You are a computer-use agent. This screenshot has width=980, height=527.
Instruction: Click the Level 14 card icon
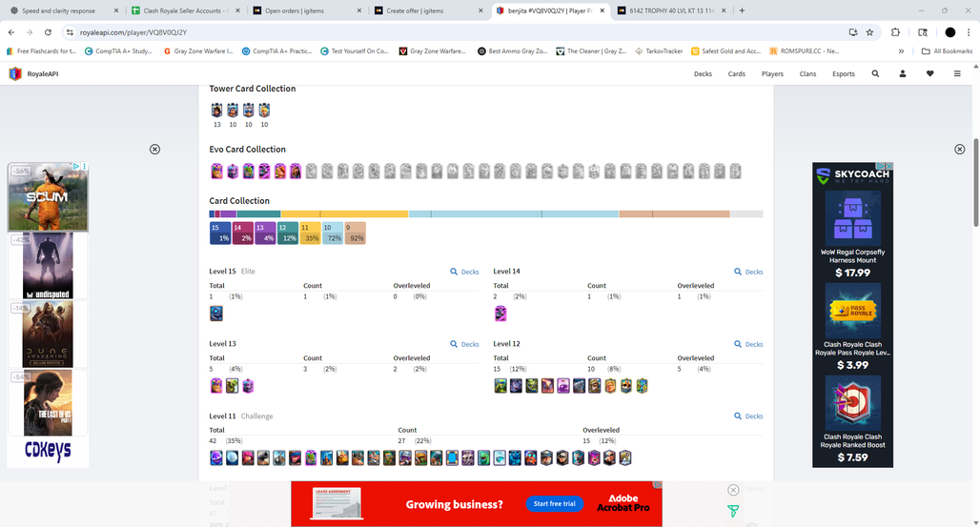pyautogui.click(x=500, y=314)
